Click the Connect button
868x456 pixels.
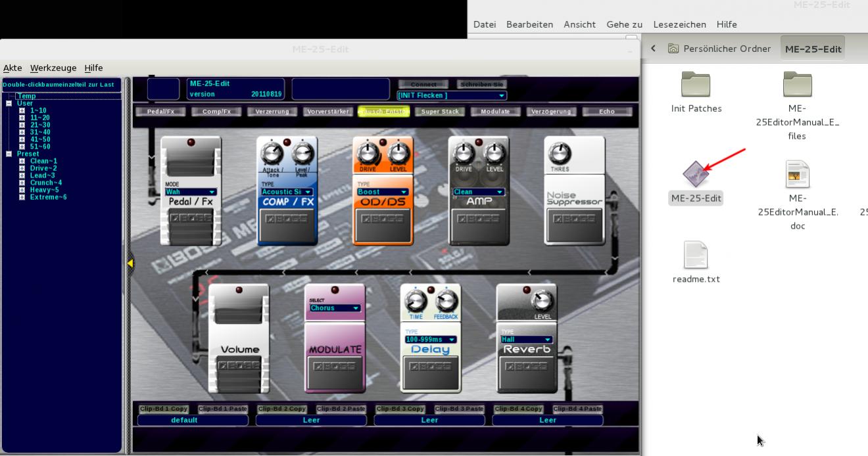point(423,84)
